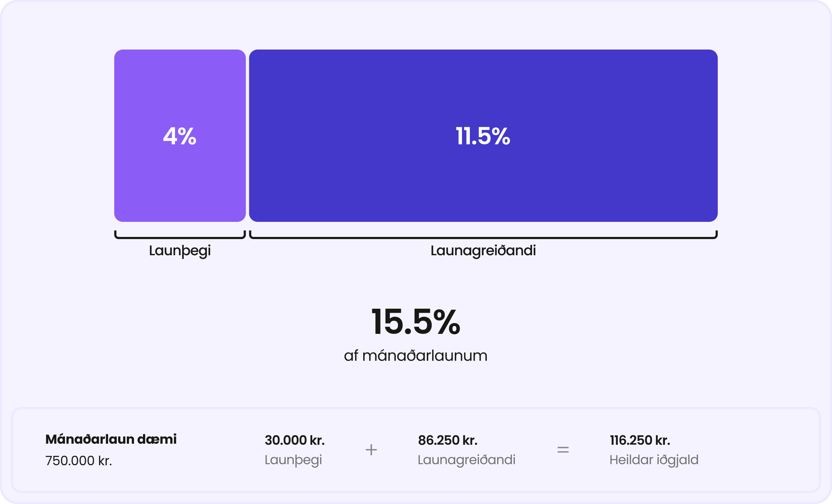The width and height of the screenshot is (832, 504).
Task: Click the grey Launþegi label under 30.000 kr.
Action: point(293,460)
